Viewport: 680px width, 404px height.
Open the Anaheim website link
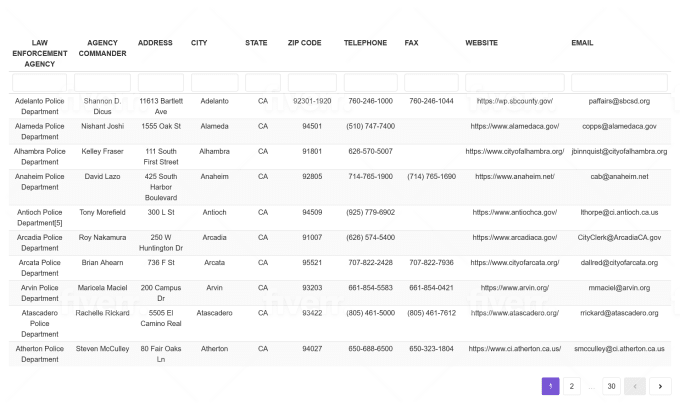pyautogui.click(x=514, y=176)
